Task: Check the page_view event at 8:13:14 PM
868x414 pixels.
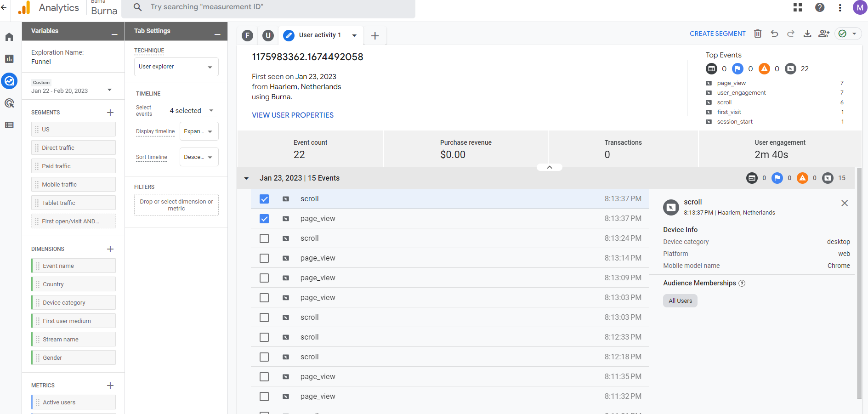Action: tap(264, 258)
